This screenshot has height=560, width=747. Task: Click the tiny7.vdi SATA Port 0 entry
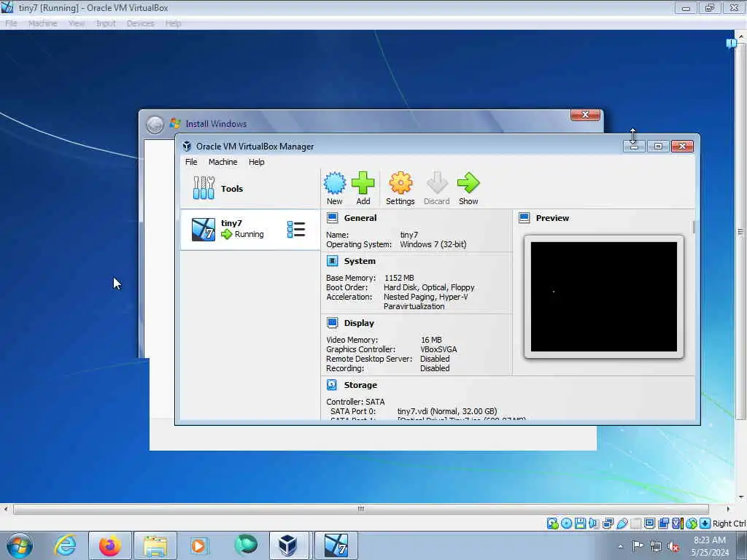[447, 411]
